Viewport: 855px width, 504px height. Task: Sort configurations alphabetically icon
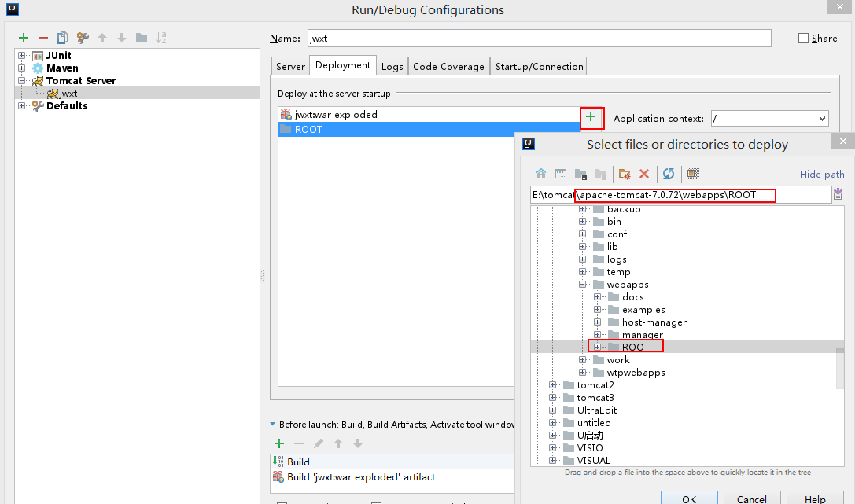161,38
